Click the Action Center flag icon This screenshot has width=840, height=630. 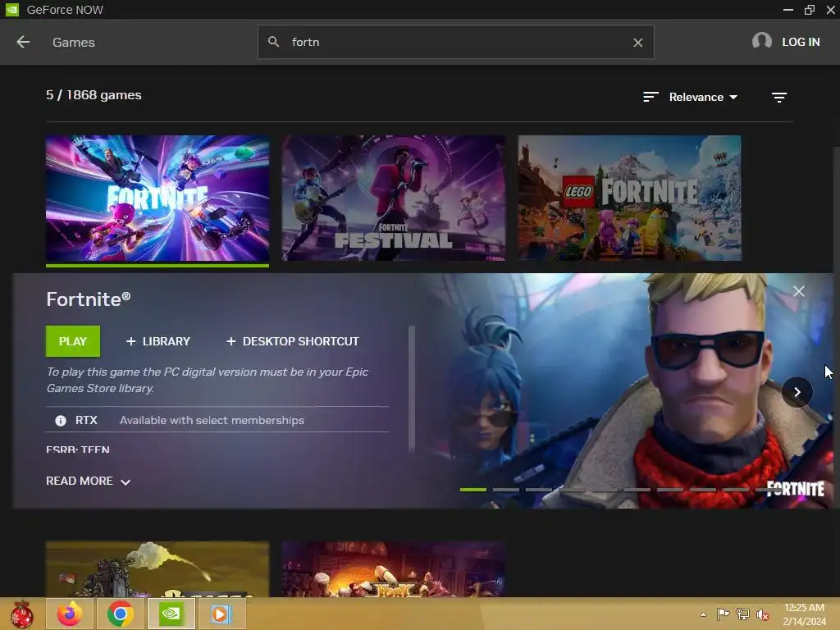(723, 614)
